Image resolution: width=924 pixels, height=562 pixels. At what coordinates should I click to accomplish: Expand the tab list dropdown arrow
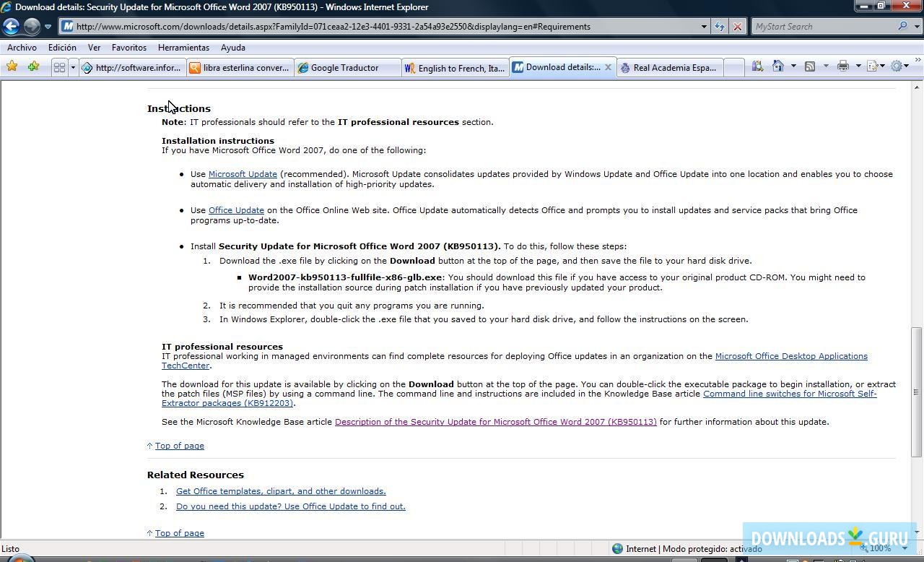72,67
